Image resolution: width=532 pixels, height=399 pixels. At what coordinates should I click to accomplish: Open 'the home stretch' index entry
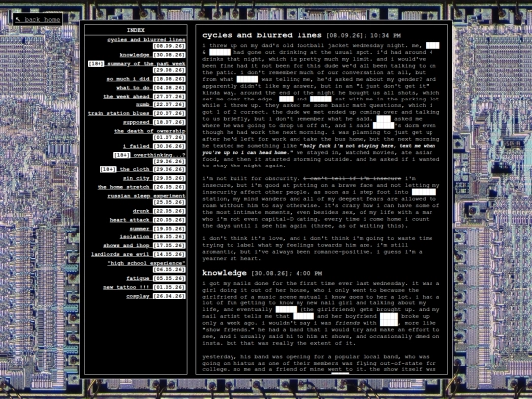[123, 187]
